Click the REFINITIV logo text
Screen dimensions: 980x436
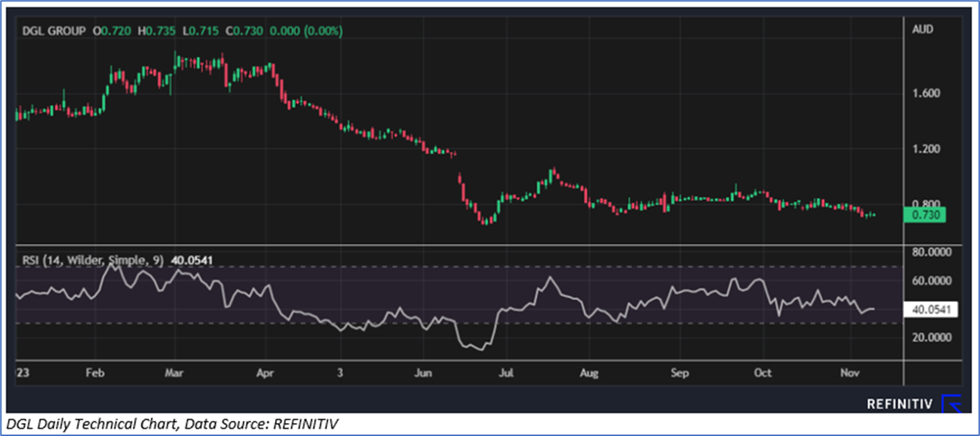pos(900,404)
